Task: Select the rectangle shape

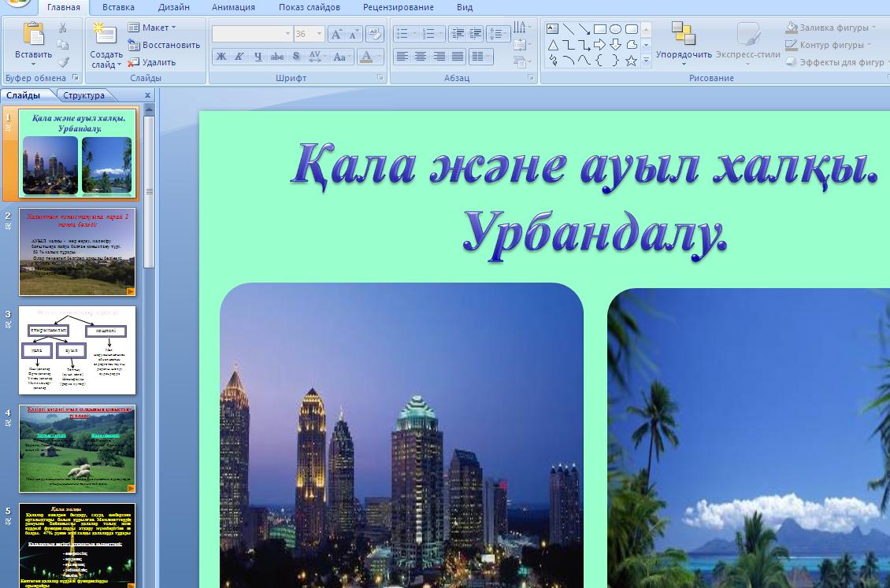Action: click(600, 28)
